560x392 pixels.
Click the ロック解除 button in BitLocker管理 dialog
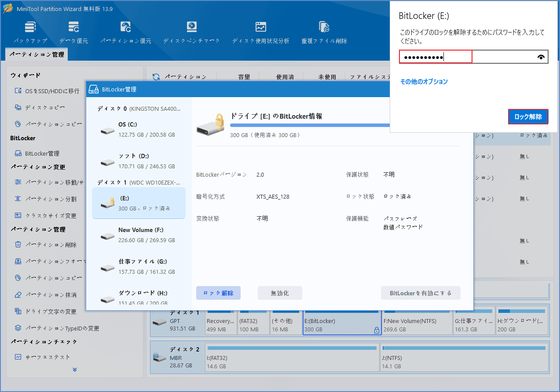pyautogui.click(x=218, y=293)
